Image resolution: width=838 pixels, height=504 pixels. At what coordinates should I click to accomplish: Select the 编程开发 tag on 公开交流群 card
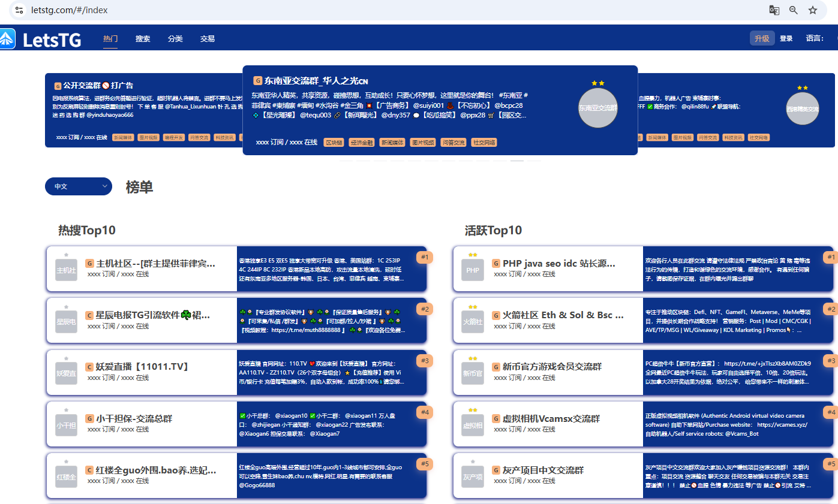[174, 137]
